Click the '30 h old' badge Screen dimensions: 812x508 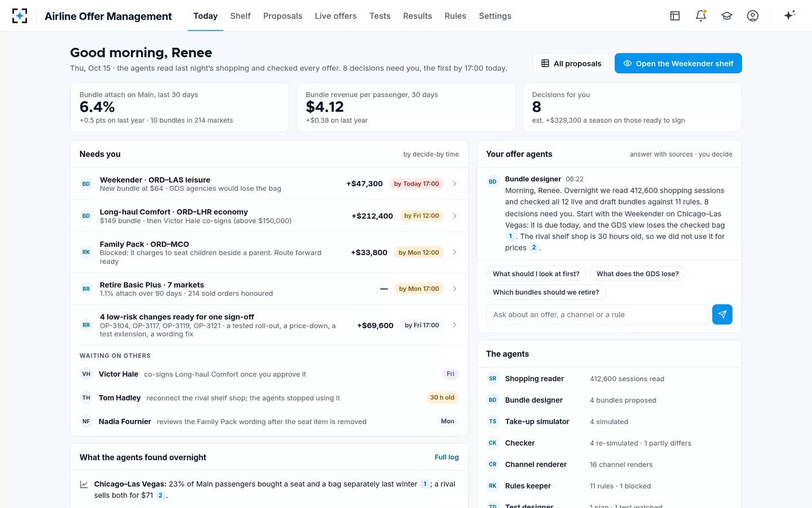pyautogui.click(x=442, y=398)
